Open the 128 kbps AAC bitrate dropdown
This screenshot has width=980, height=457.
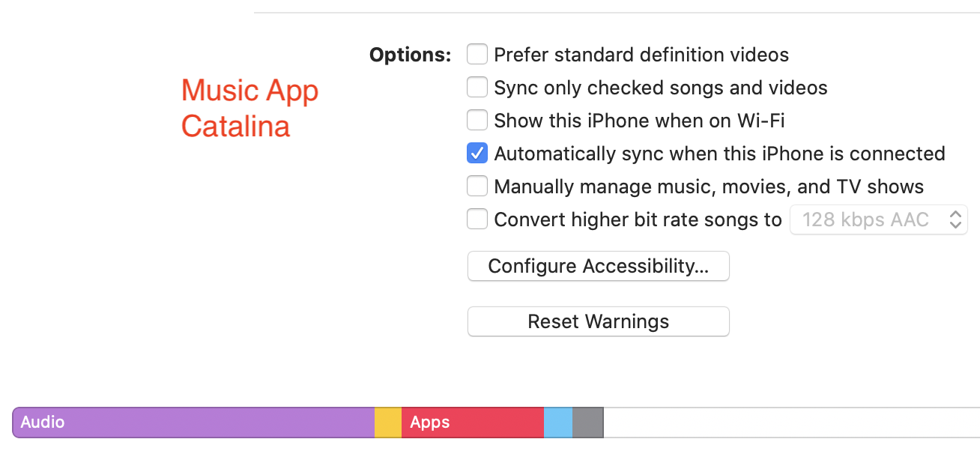pos(869,220)
